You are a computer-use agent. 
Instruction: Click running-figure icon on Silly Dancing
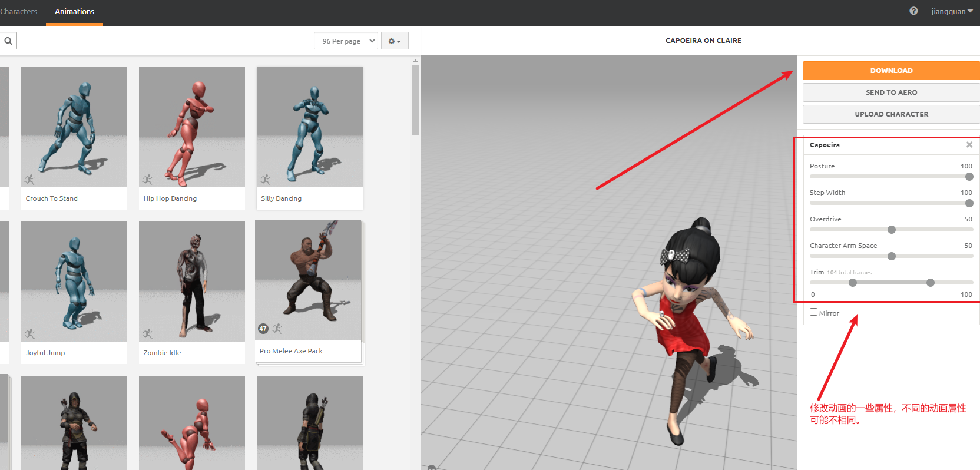[x=266, y=179]
